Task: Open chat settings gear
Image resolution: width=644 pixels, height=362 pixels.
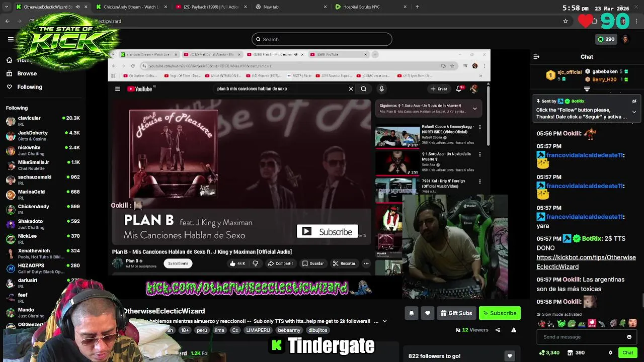Action: click(610, 353)
